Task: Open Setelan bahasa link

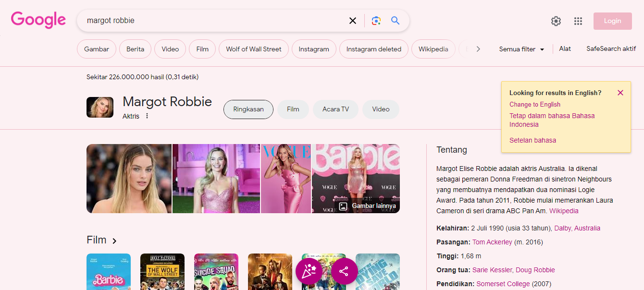Action: click(533, 140)
